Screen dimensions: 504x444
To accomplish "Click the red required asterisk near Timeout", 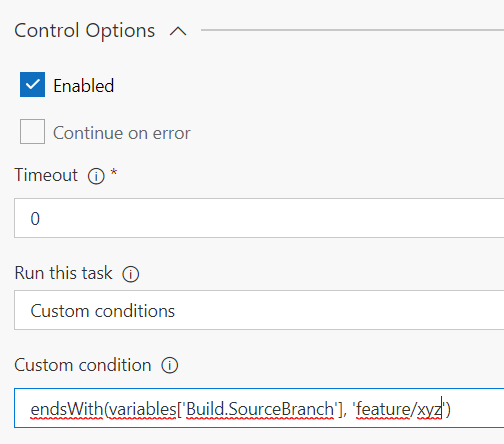I will (114, 172).
